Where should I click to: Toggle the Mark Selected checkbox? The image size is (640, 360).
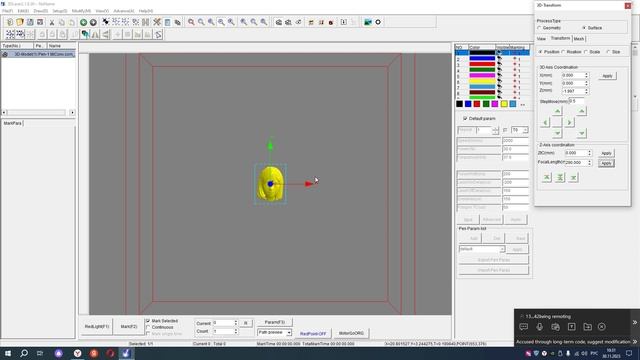tap(148, 321)
